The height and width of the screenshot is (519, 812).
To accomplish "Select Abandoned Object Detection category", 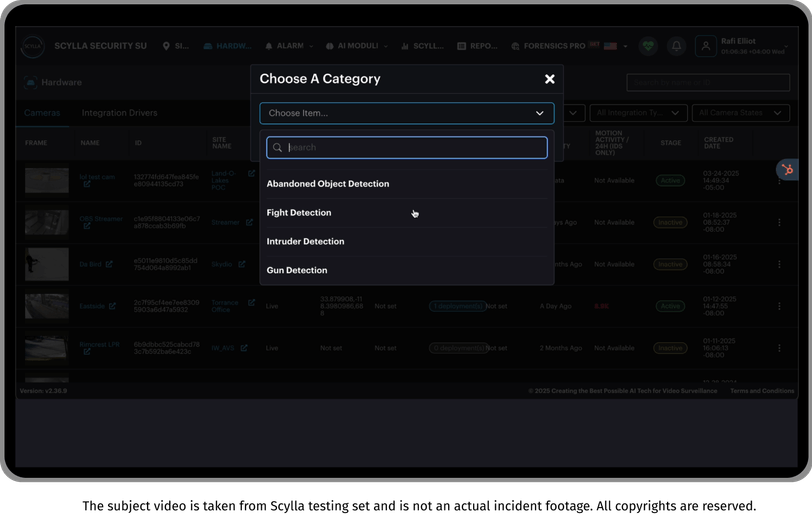I will 407,184.
